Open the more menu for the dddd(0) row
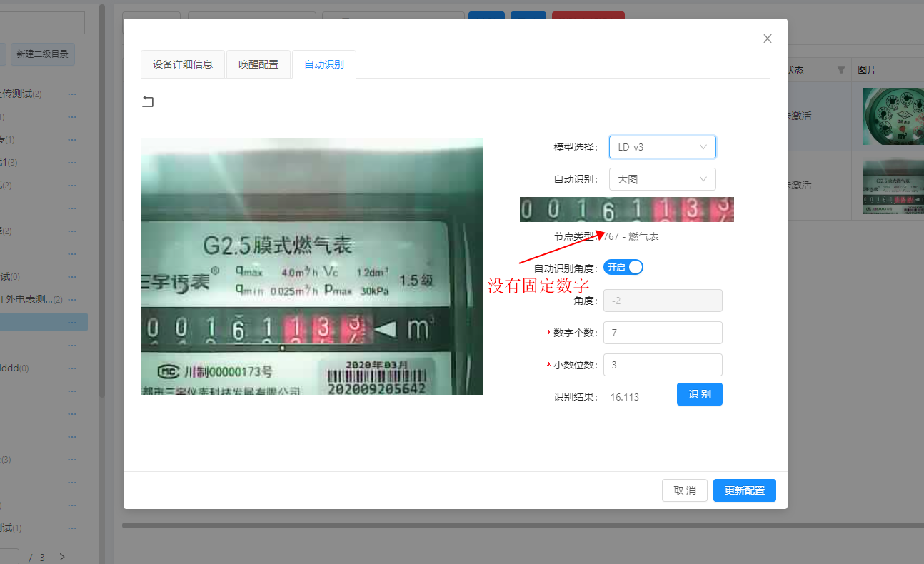Screen dimensions: 924x564 click(x=72, y=368)
